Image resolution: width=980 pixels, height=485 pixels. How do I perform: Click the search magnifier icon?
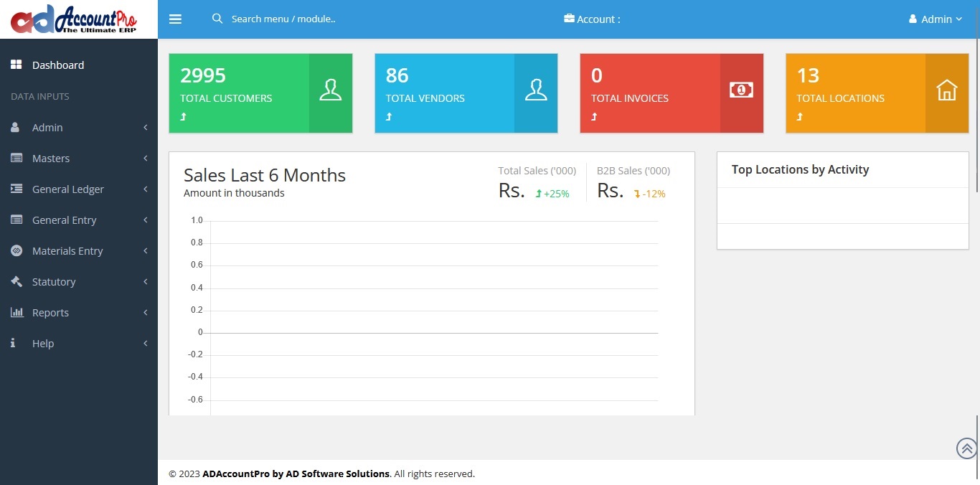point(217,19)
